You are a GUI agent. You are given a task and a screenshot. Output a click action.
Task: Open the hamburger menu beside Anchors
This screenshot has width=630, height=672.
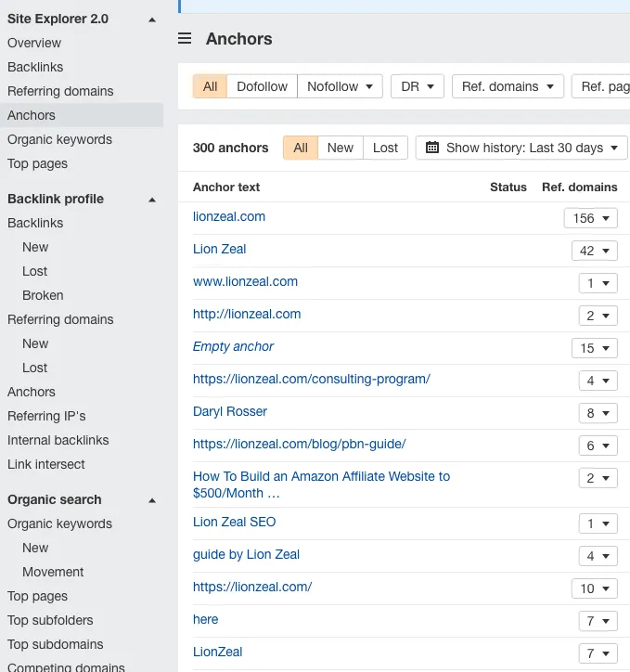185,39
